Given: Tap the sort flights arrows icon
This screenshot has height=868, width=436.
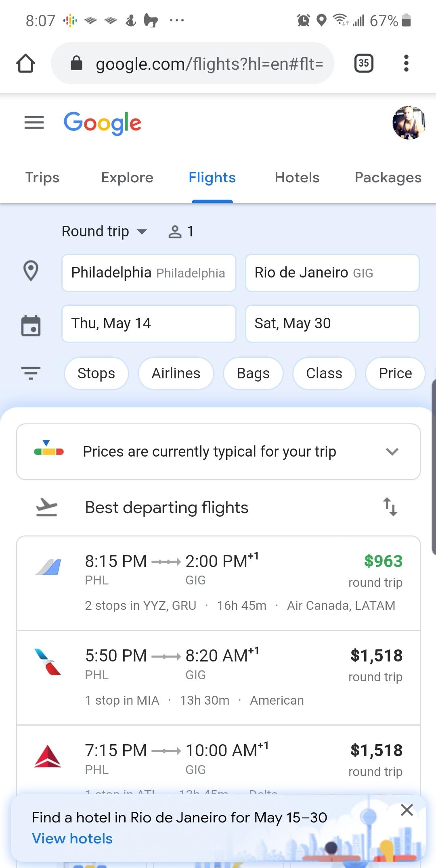Looking at the screenshot, I should pos(390,507).
